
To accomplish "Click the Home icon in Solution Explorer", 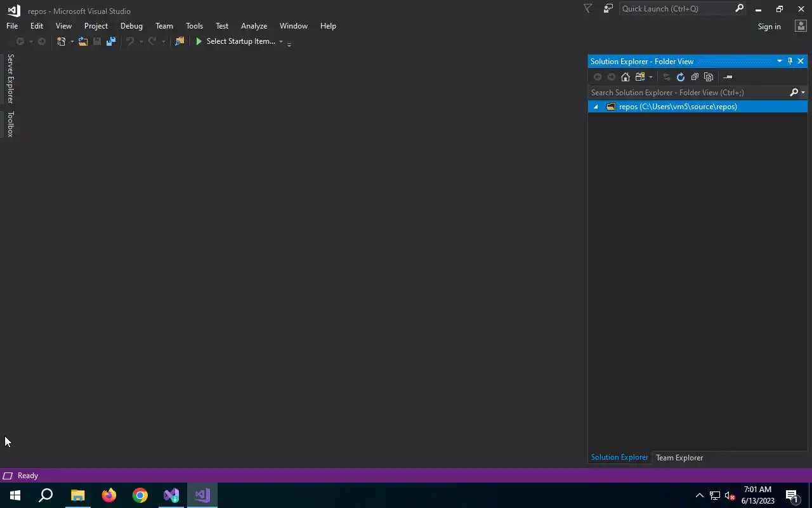I will coord(625,77).
